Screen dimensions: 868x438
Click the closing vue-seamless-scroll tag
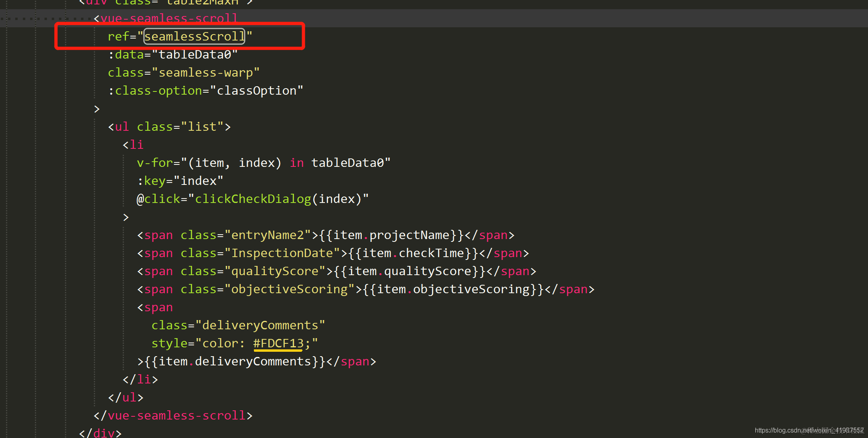tap(173, 416)
